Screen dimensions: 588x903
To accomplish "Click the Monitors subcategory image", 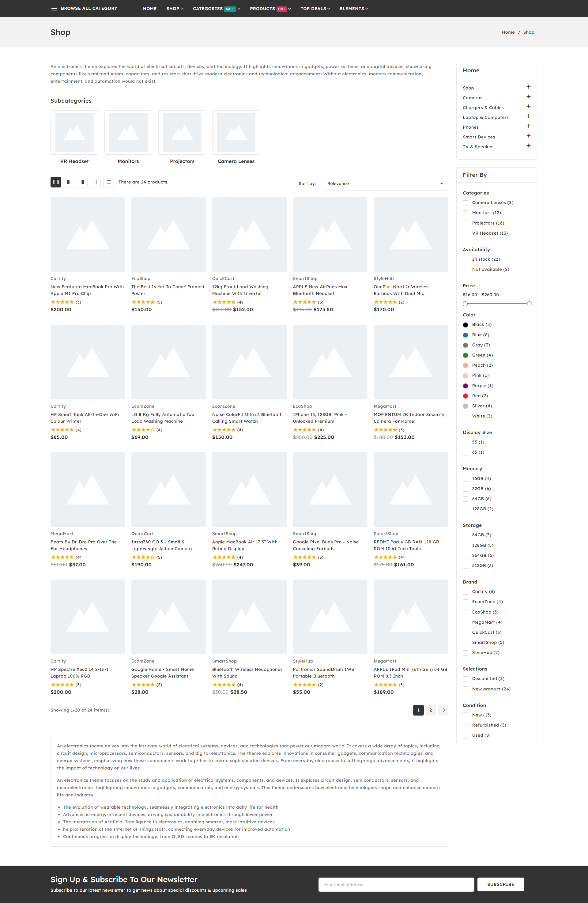I will click(x=128, y=132).
